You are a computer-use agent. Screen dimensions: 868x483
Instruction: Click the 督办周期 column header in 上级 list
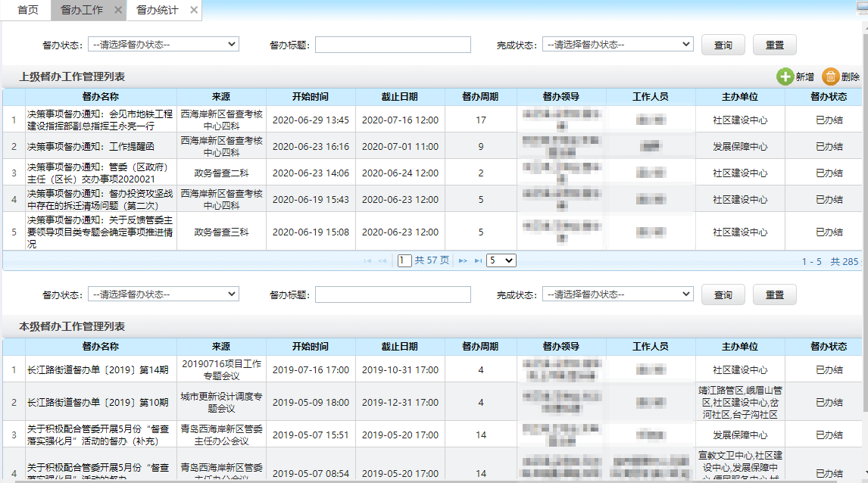480,97
